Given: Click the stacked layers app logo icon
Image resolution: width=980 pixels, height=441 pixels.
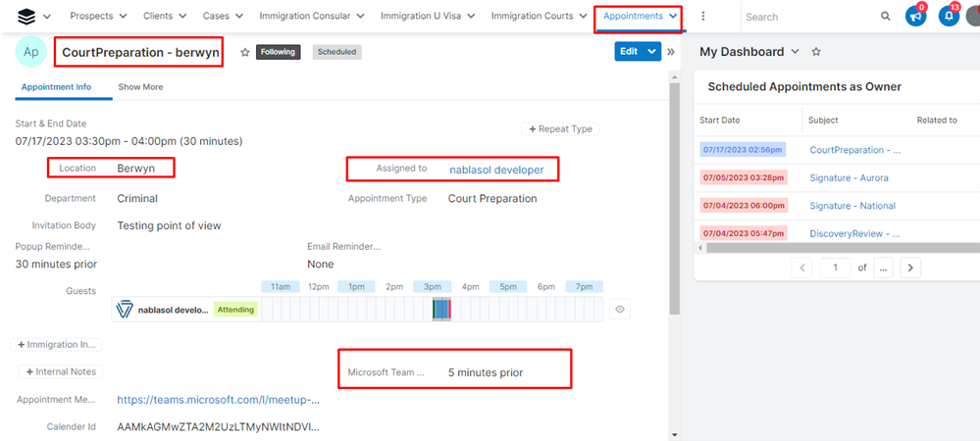Looking at the screenshot, I should click(x=26, y=17).
